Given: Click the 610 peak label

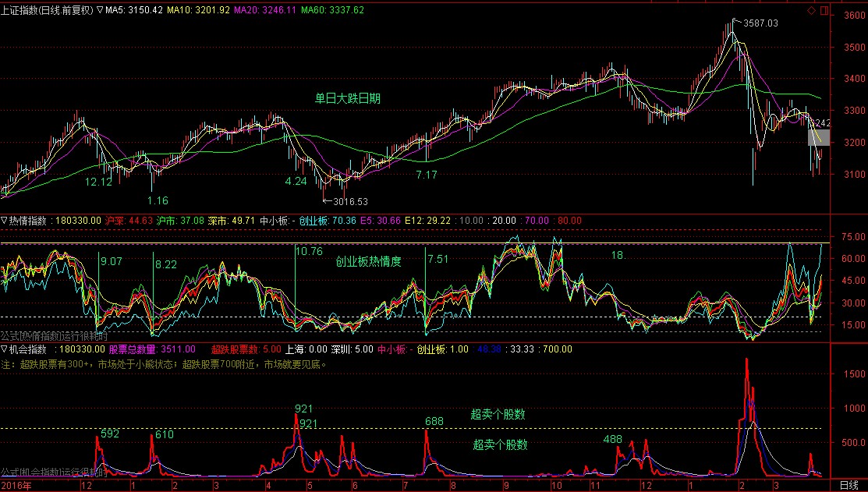Looking at the screenshot, I should (165, 434).
